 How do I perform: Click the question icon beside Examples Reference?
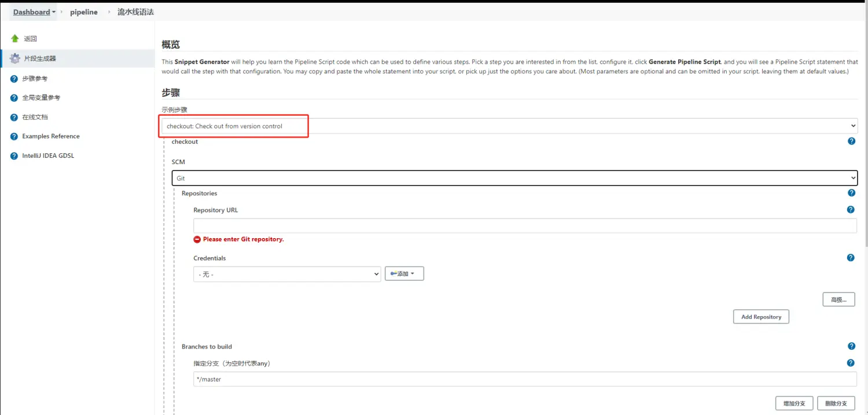coord(14,136)
